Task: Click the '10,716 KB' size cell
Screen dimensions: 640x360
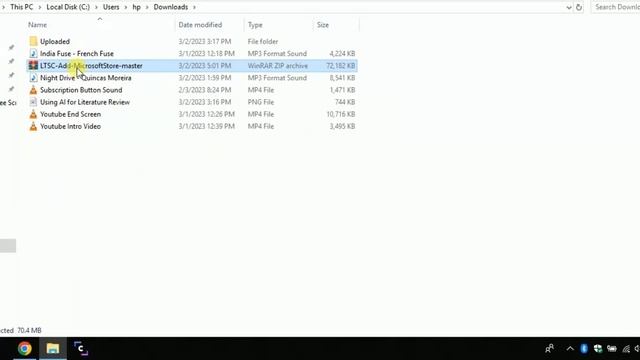Action: coord(340,114)
